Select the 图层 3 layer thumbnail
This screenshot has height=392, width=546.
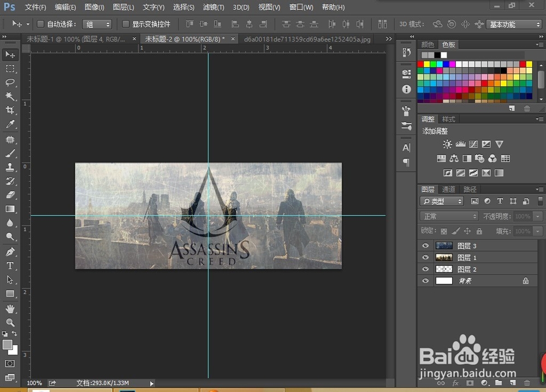[444, 246]
